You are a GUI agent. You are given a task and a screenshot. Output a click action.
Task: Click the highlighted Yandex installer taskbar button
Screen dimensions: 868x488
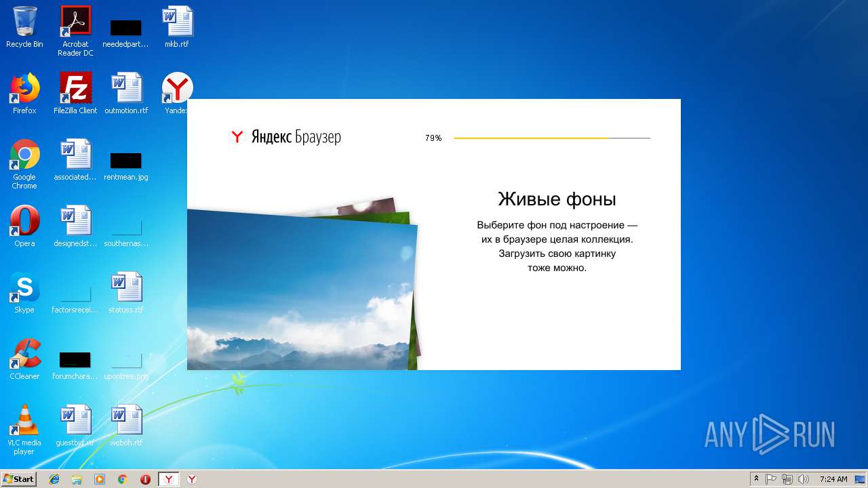[x=169, y=479]
